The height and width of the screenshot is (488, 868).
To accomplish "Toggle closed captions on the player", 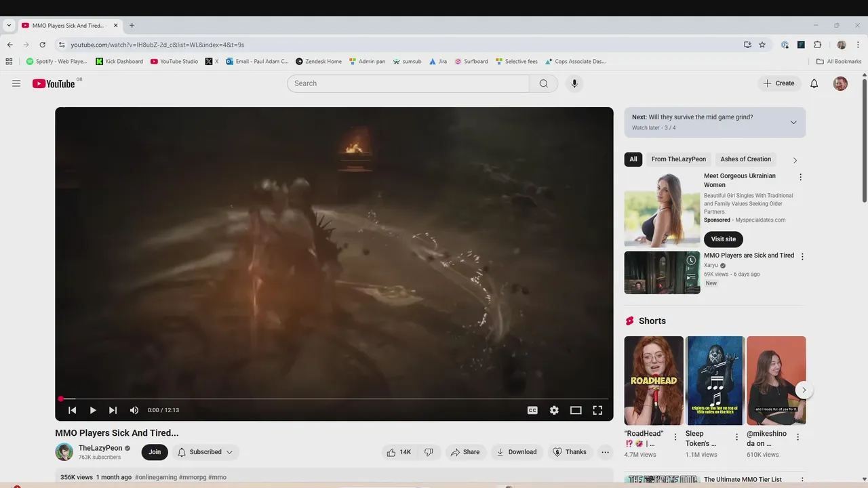I will (532, 410).
